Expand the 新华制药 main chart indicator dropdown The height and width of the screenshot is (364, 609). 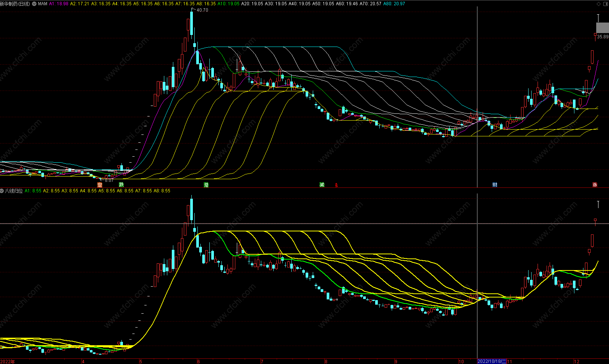tap(35, 4)
